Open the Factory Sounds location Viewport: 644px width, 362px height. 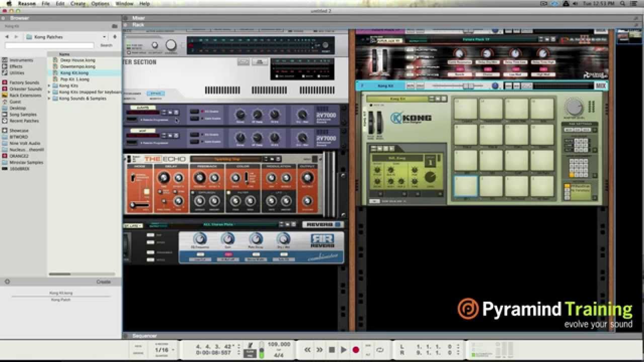[24, 82]
